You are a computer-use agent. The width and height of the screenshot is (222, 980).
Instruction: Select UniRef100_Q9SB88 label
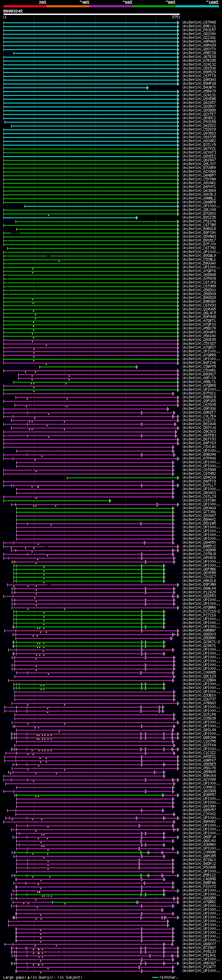coord(199,110)
